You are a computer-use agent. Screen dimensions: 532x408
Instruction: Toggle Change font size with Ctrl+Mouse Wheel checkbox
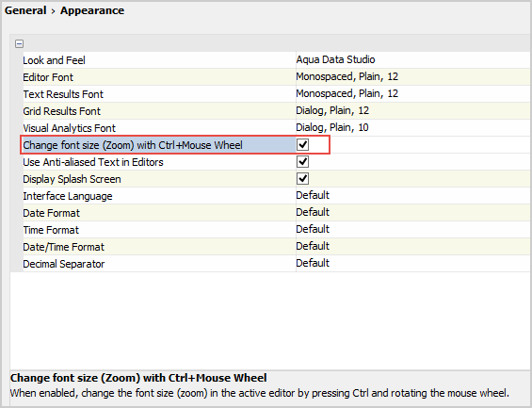302,144
